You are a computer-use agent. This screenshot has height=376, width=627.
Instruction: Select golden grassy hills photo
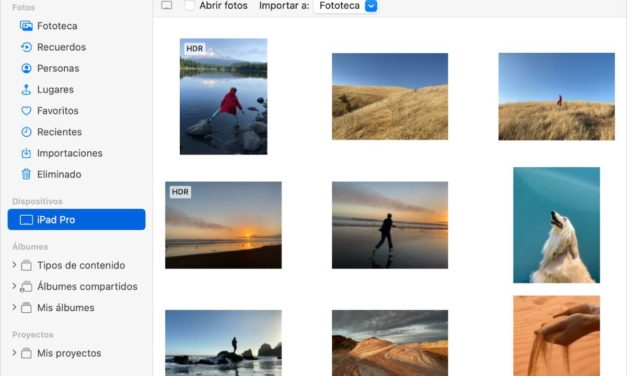point(390,96)
